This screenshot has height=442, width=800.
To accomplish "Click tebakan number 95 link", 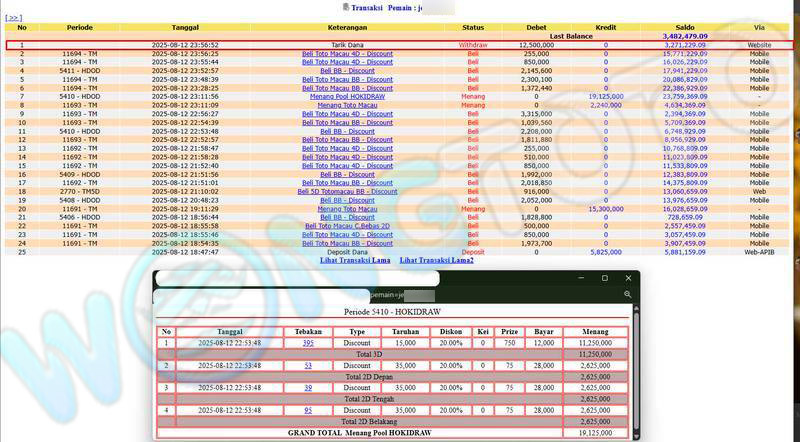I will click(x=308, y=409).
